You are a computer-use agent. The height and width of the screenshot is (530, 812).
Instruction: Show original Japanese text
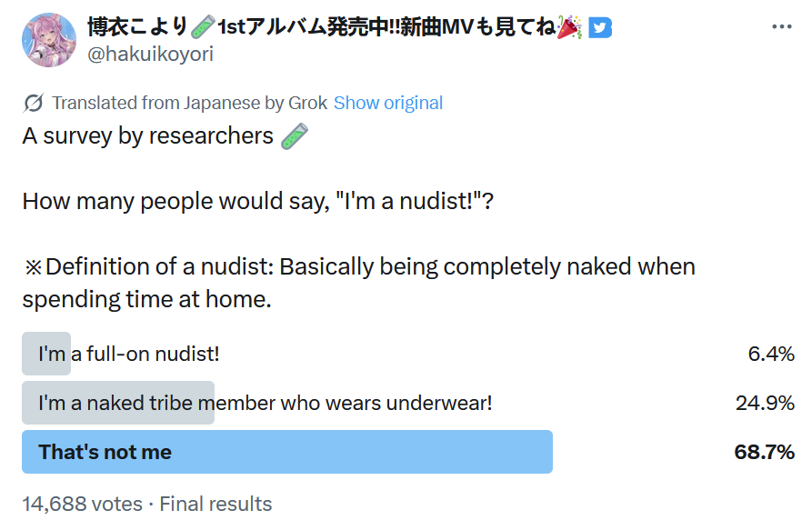(388, 103)
